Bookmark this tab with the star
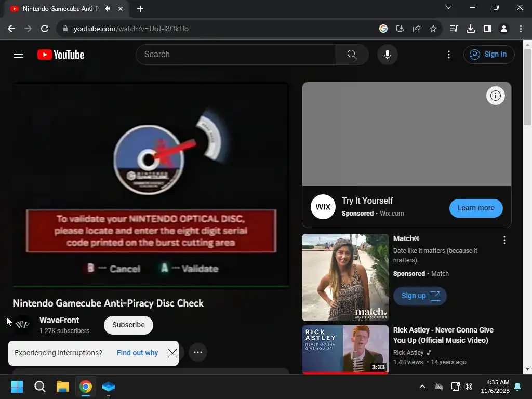Screen dimensions: 532x399 (433, 29)
